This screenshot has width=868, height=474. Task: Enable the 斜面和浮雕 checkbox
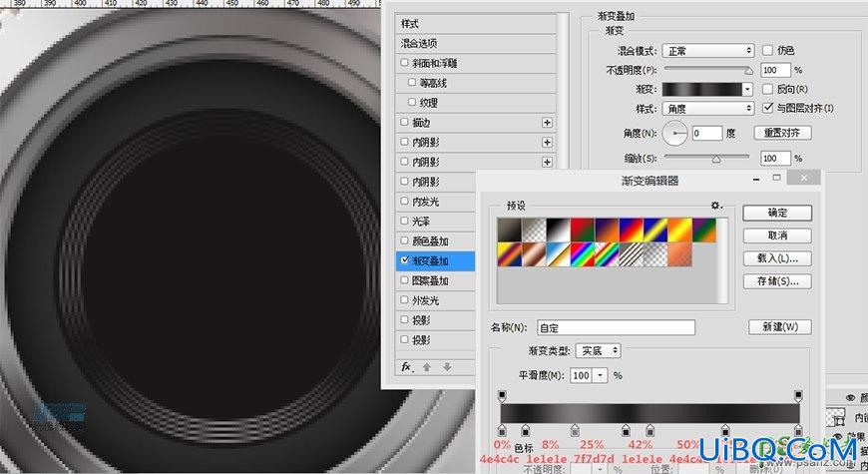point(404,63)
